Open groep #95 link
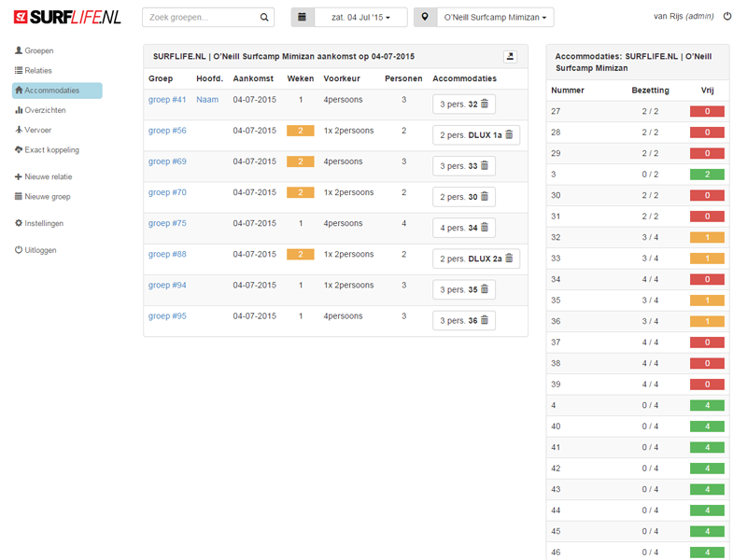Image resolution: width=747 pixels, height=560 pixels. (x=167, y=316)
